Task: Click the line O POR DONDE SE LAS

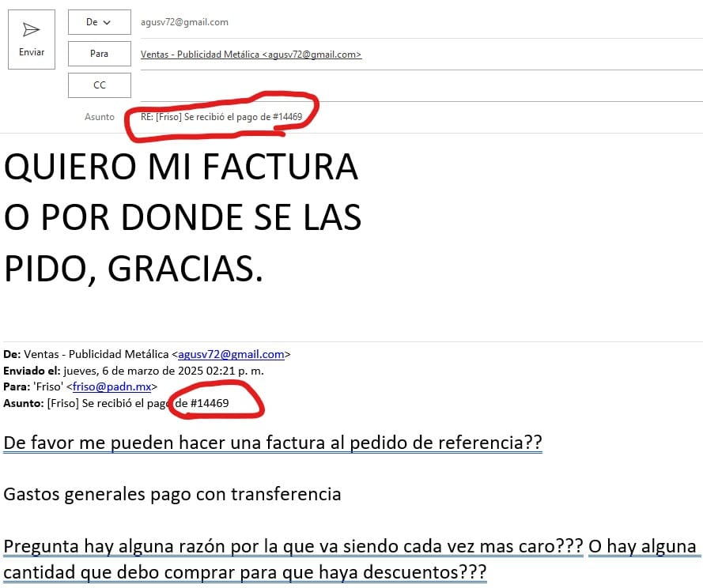Action: [x=183, y=218]
